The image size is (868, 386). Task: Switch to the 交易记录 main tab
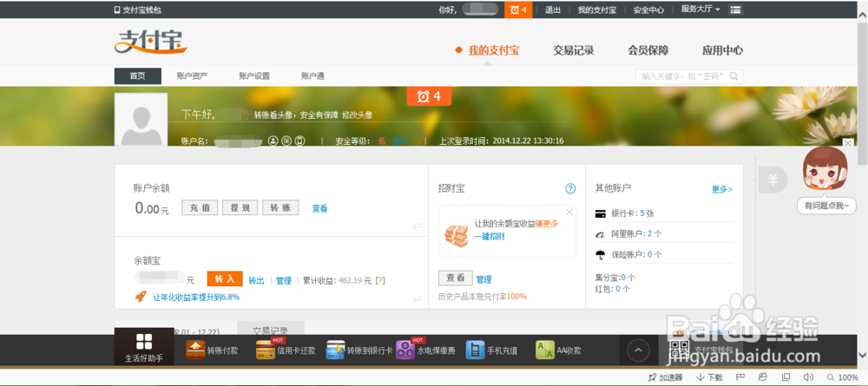[574, 50]
